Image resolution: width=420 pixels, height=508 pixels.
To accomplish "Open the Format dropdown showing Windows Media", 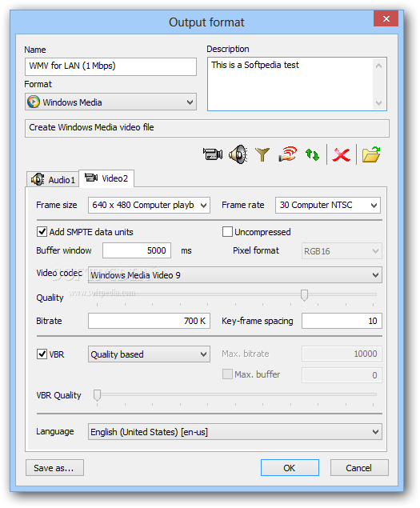I will (110, 102).
